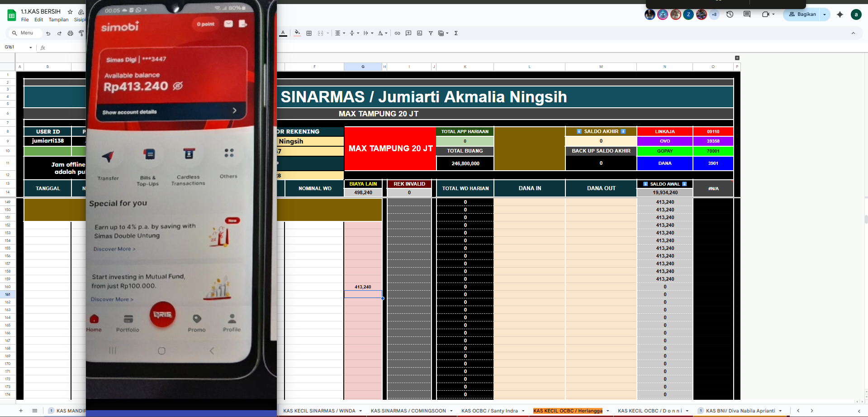Open the borders tool
Image resolution: width=868 pixels, height=417 pixels.
tap(309, 33)
